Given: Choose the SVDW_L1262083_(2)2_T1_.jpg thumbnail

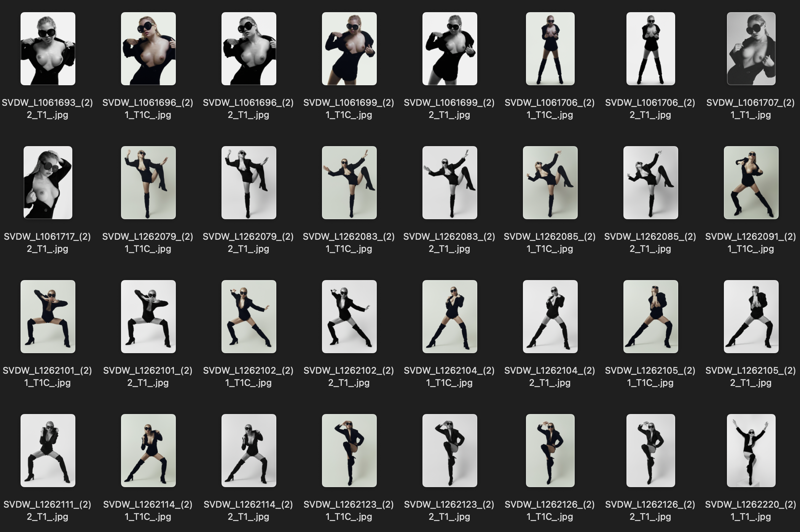Looking at the screenshot, I should click(x=449, y=183).
